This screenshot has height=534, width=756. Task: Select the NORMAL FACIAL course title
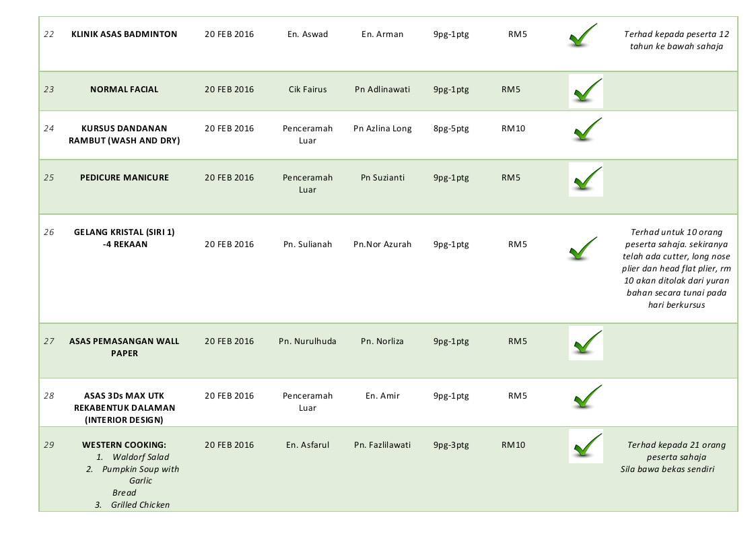pos(125,90)
